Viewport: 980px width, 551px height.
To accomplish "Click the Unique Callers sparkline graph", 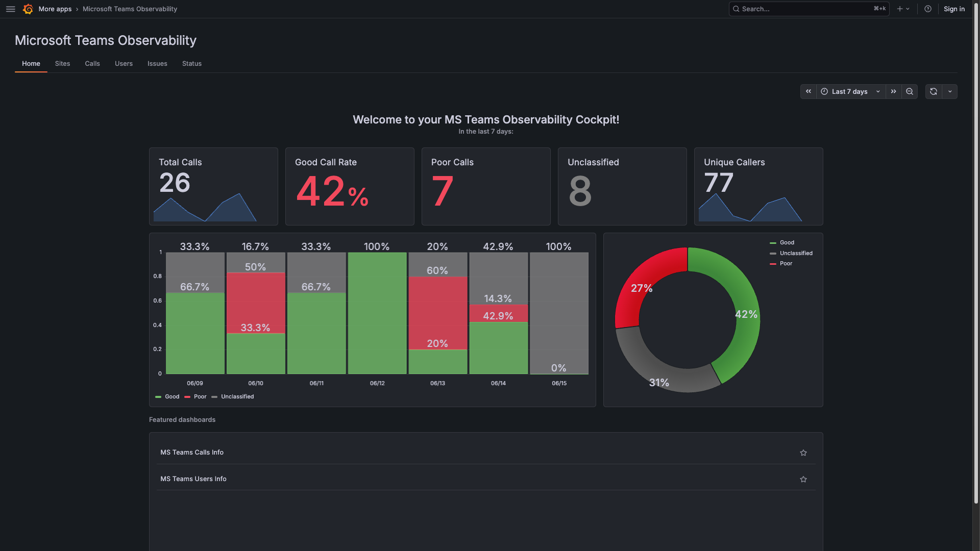I will (x=750, y=208).
